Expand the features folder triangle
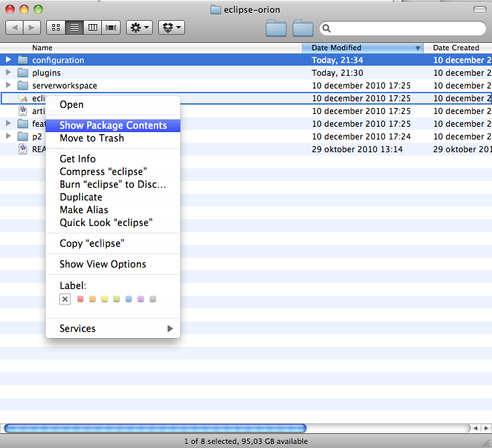The height and width of the screenshot is (448, 492). point(9,123)
